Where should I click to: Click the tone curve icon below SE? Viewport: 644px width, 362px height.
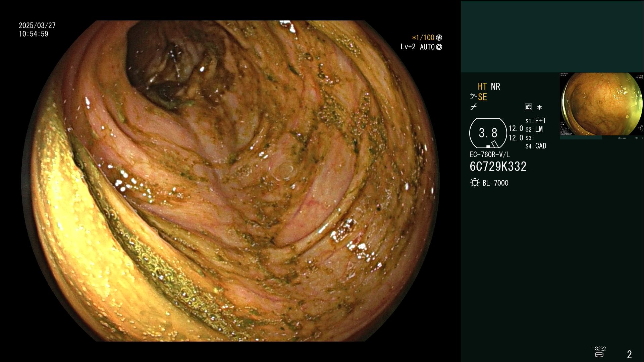(x=474, y=107)
